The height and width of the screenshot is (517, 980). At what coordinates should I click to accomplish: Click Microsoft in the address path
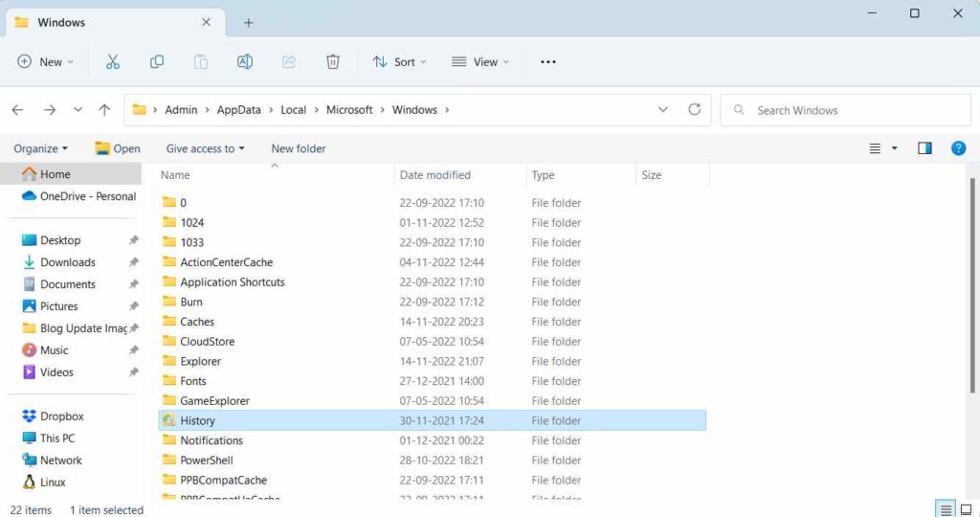(349, 109)
